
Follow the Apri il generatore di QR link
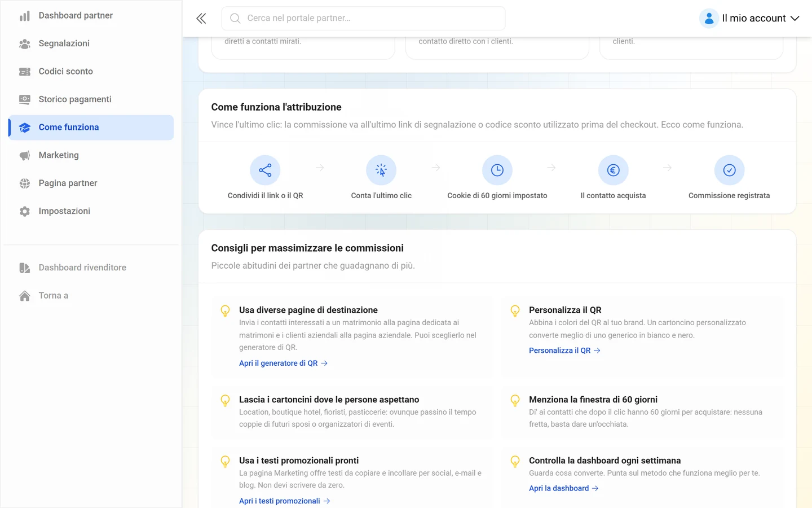283,364
